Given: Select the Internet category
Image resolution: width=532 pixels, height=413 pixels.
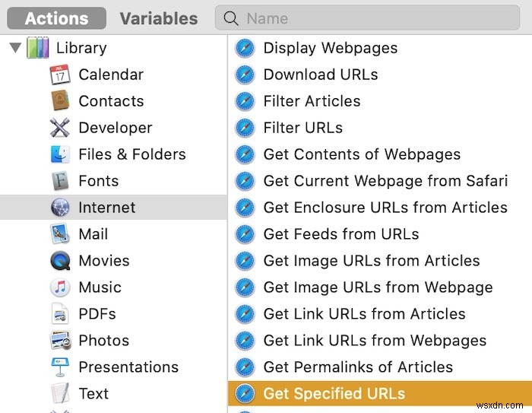Looking at the screenshot, I should point(106,208).
